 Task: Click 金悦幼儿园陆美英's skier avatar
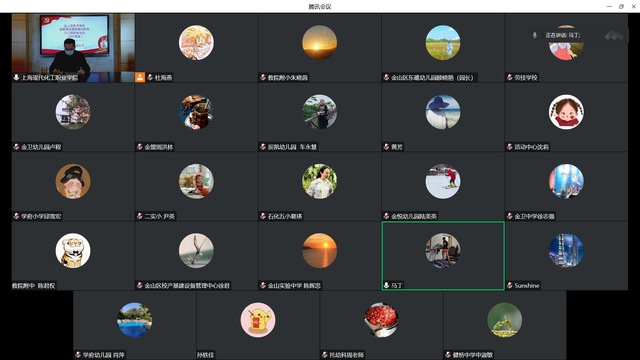443,181
